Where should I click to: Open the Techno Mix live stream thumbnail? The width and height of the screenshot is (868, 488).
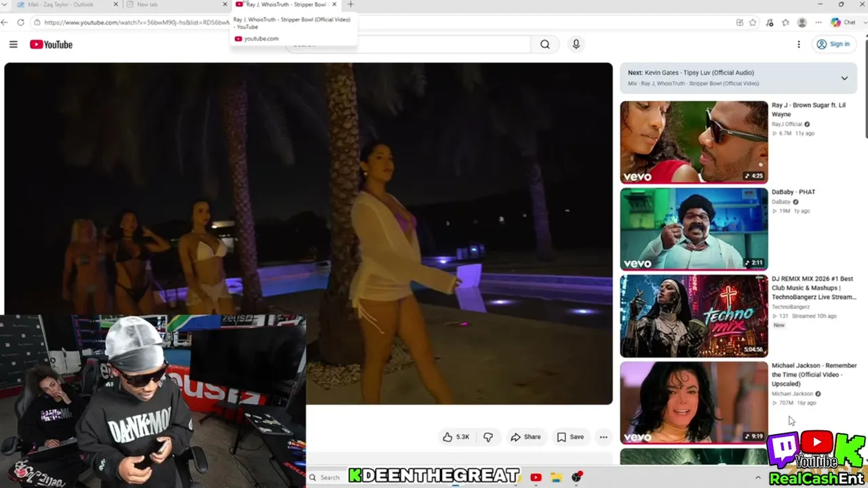coord(694,316)
